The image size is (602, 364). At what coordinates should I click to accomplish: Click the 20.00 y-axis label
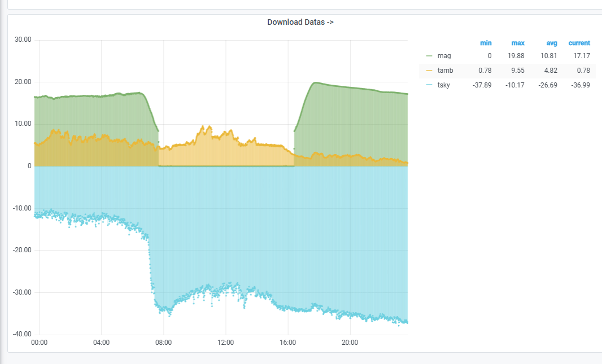pyautogui.click(x=23, y=82)
